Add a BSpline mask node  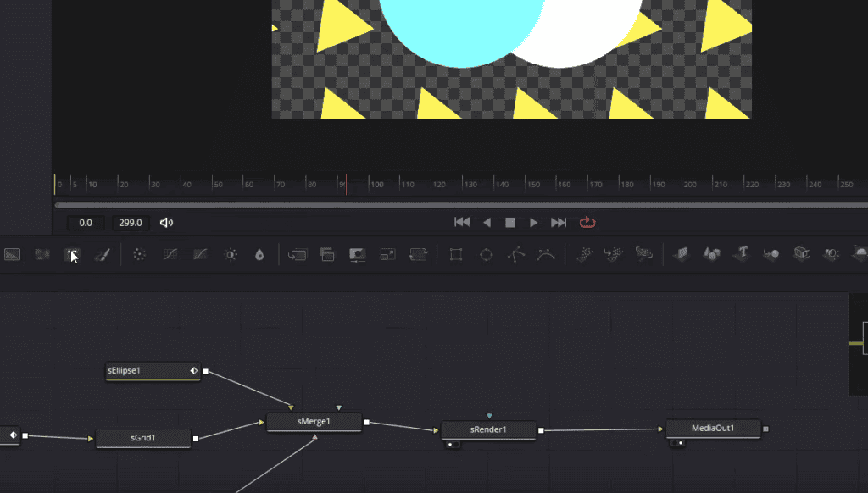point(546,254)
